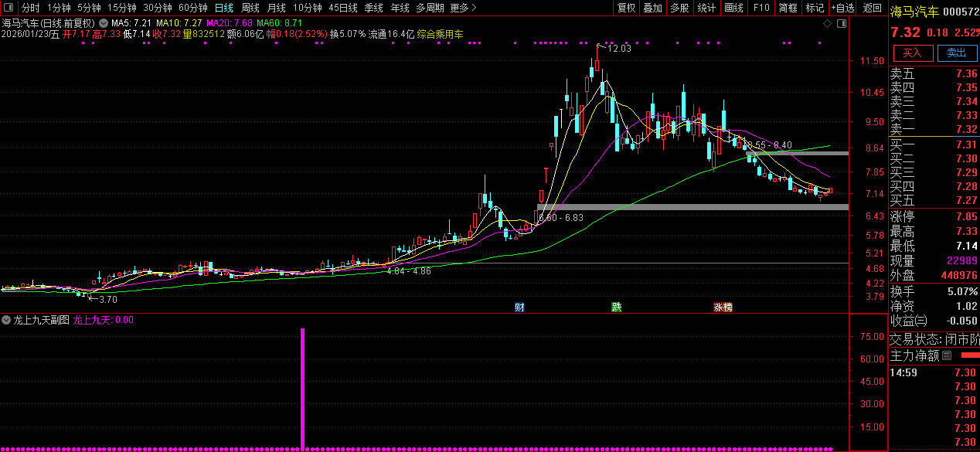Open the 多周期 multi-period view
The width and height of the screenshot is (980, 452).
430,8
